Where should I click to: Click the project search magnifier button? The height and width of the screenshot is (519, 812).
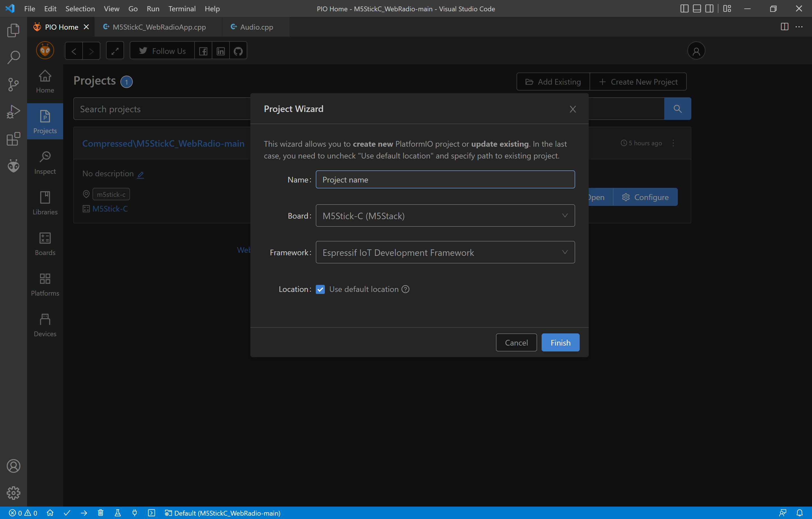678,109
